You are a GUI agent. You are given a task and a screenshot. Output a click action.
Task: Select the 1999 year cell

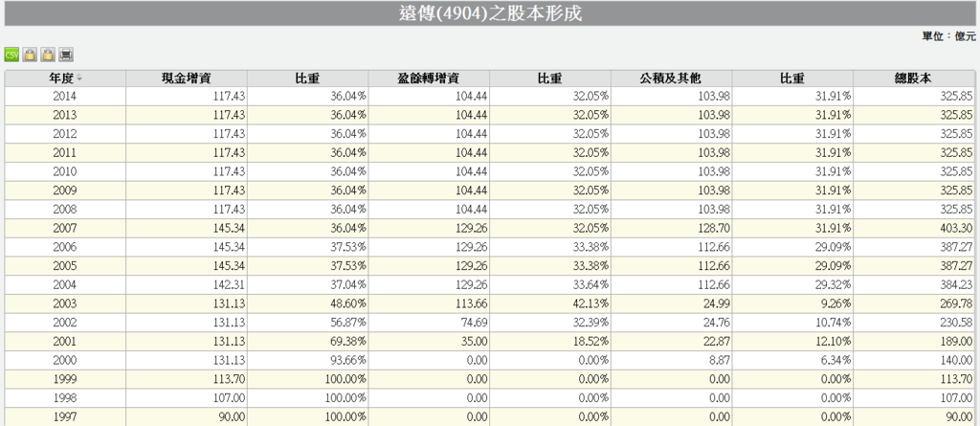tap(65, 378)
